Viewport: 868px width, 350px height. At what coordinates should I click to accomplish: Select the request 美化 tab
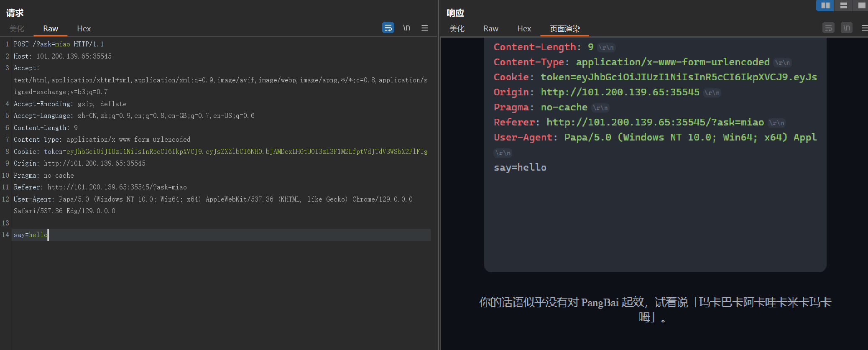coord(17,28)
